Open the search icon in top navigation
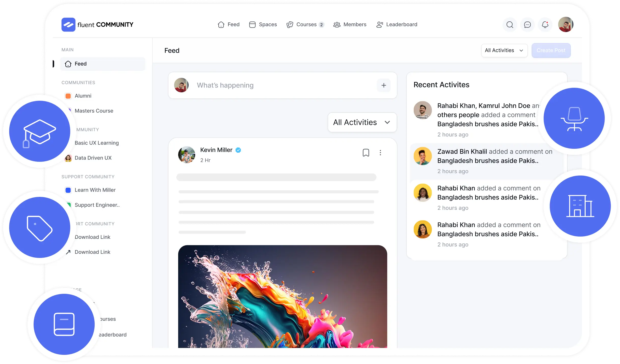This screenshot has width=620, height=364. [510, 24]
